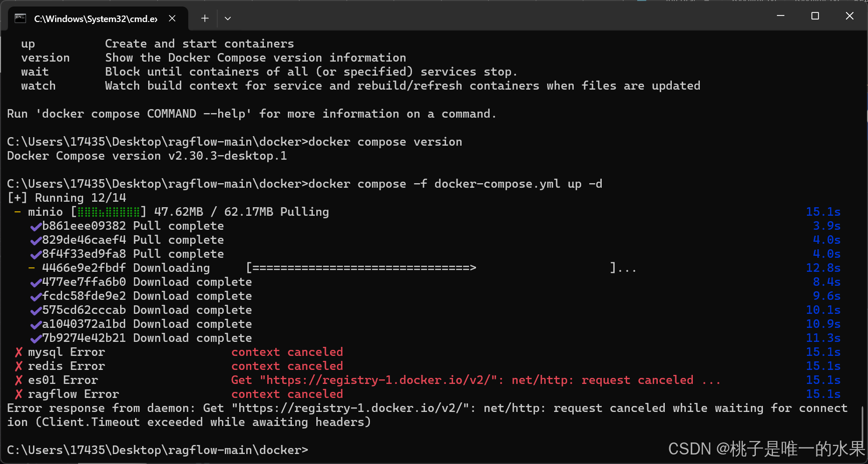Click the 'docker compose -f docker-compose.yml up -d' command
The height and width of the screenshot is (464, 868).
(455, 184)
